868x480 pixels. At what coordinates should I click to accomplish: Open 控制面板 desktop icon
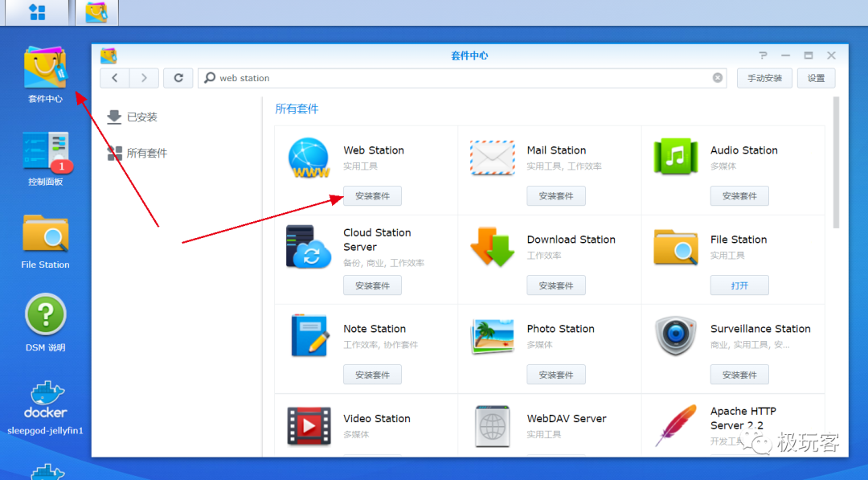(45, 158)
